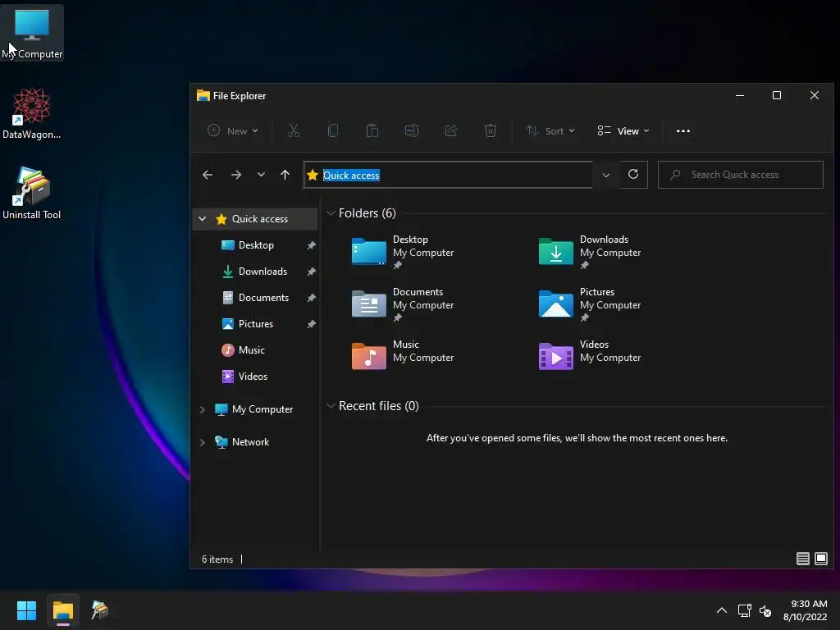This screenshot has width=840, height=630.
Task: Click the File Explorer taskbar icon
Action: (x=62, y=610)
